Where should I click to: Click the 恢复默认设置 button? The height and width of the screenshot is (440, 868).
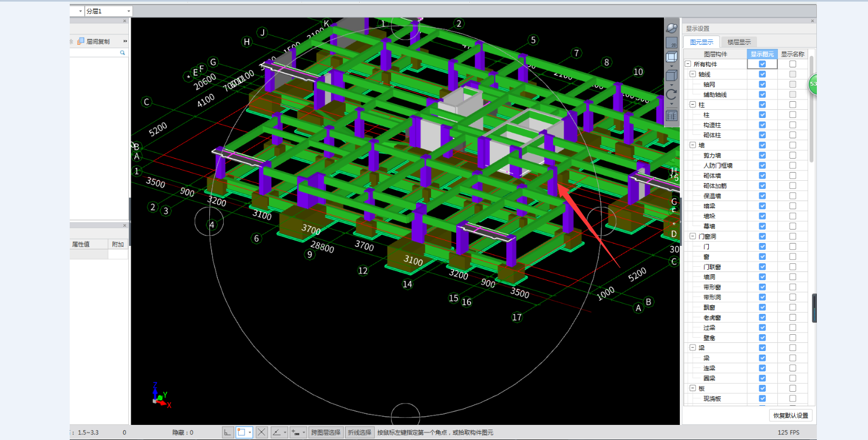[x=790, y=416]
